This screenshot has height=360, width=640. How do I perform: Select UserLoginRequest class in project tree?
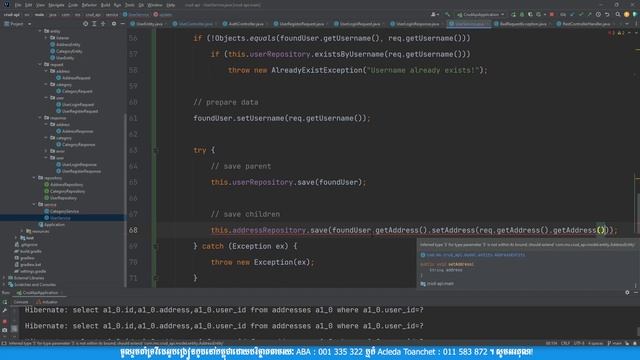(75, 105)
